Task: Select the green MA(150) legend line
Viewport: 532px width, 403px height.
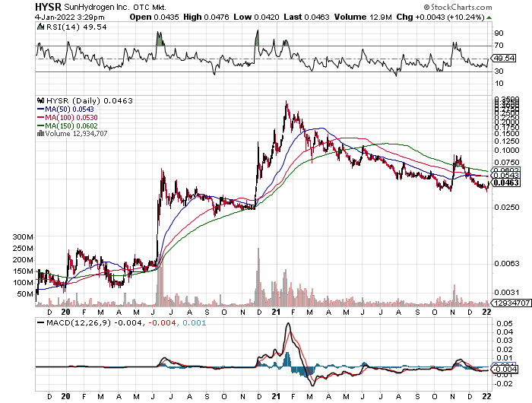Action: pos(41,126)
